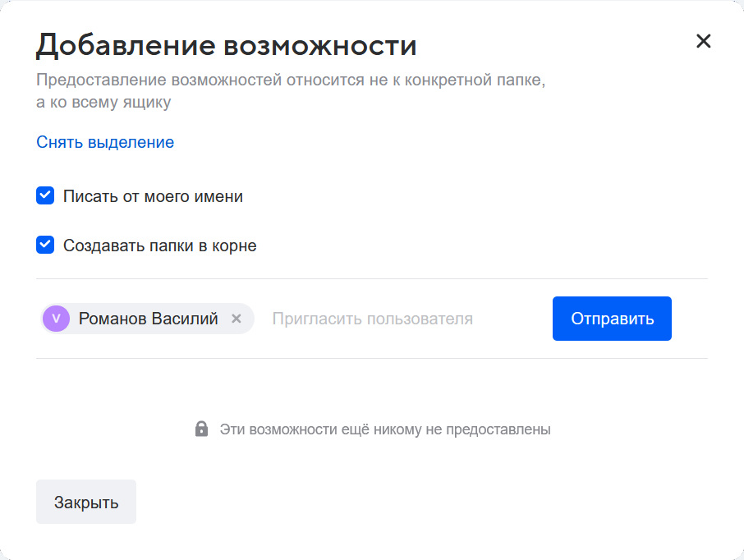Click the divider line below the Отправить button
The image size is (744, 560).
[x=371, y=358]
